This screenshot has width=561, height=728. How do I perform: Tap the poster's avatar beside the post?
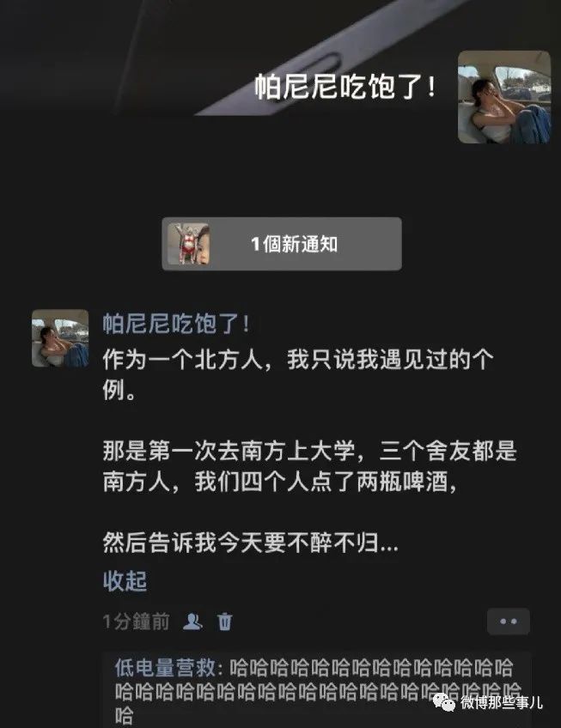60,338
